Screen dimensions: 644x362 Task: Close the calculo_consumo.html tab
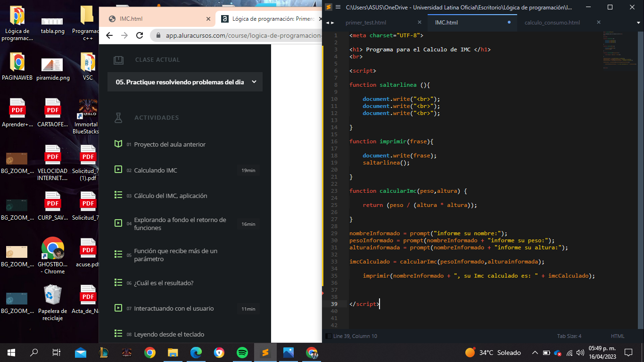tap(599, 23)
